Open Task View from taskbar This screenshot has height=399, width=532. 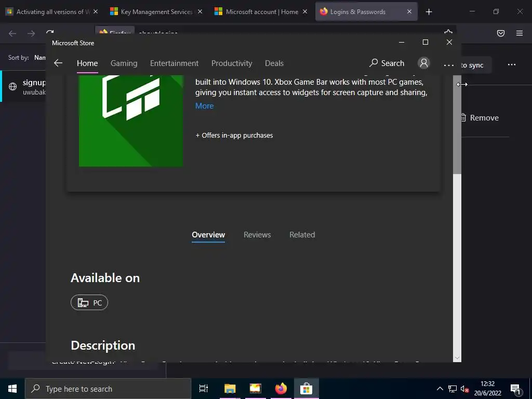[204, 389]
